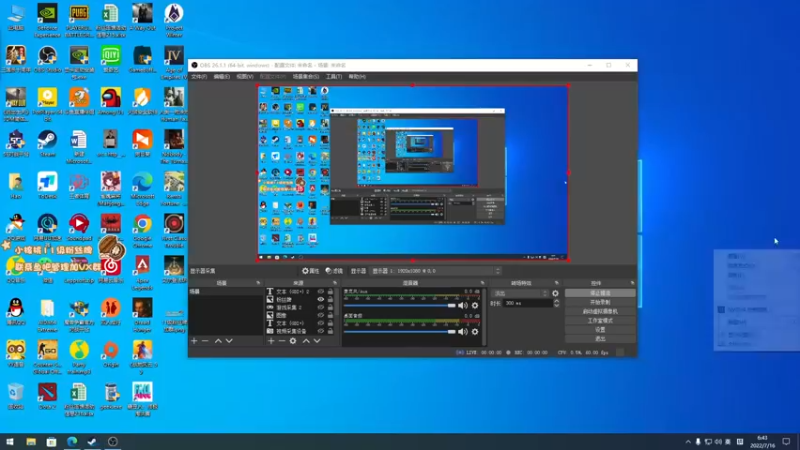
Task: Click the 麦克风/Aux volume slider
Action: [x=399, y=306]
